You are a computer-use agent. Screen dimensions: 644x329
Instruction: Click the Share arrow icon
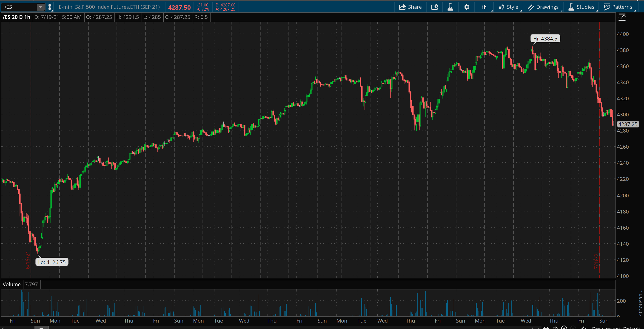click(402, 7)
